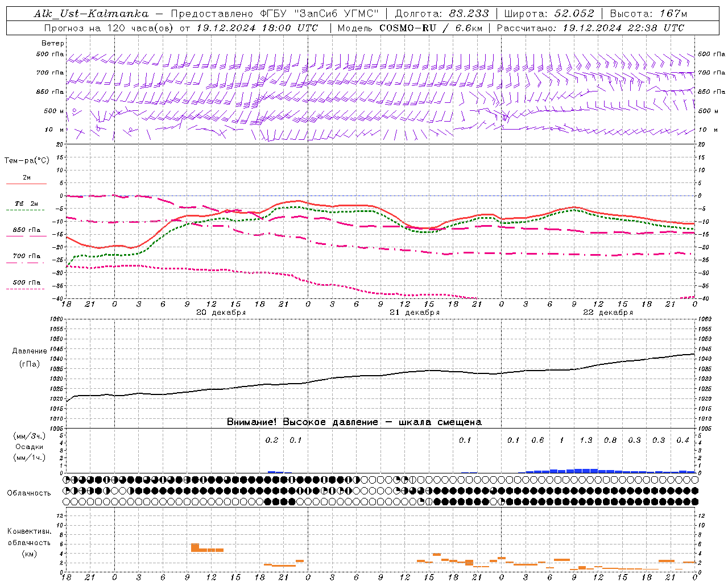The height and width of the screenshot is (582, 728).
Task: Select the 'Долгота: 83.233' header field
Action: pyautogui.click(x=441, y=14)
